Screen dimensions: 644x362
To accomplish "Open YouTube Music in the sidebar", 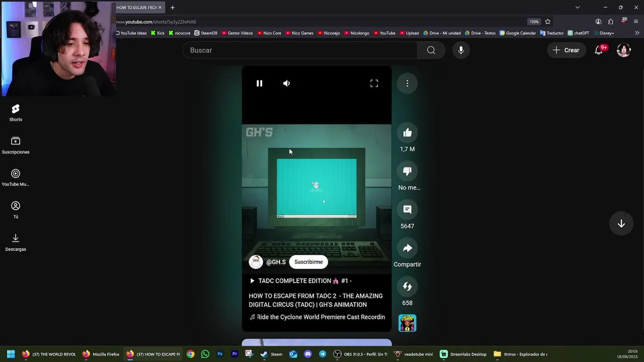I will coord(16,178).
